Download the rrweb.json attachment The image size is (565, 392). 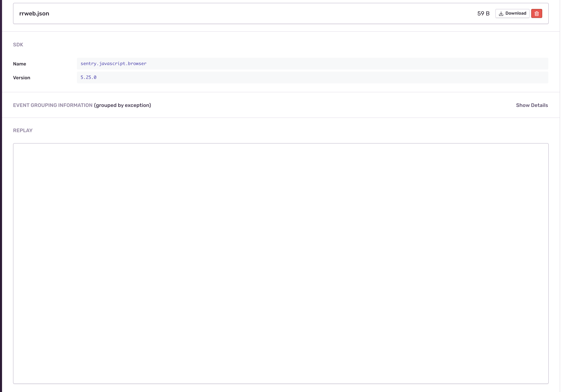click(512, 13)
